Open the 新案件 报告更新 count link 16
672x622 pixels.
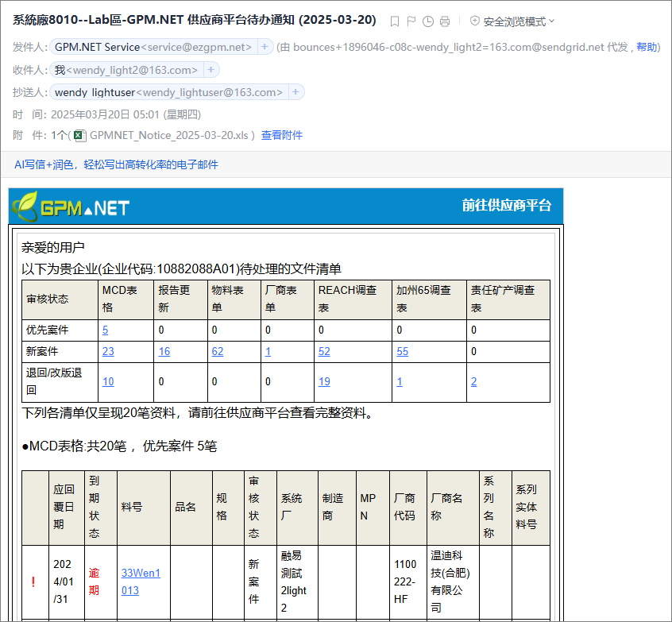[x=164, y=351]
